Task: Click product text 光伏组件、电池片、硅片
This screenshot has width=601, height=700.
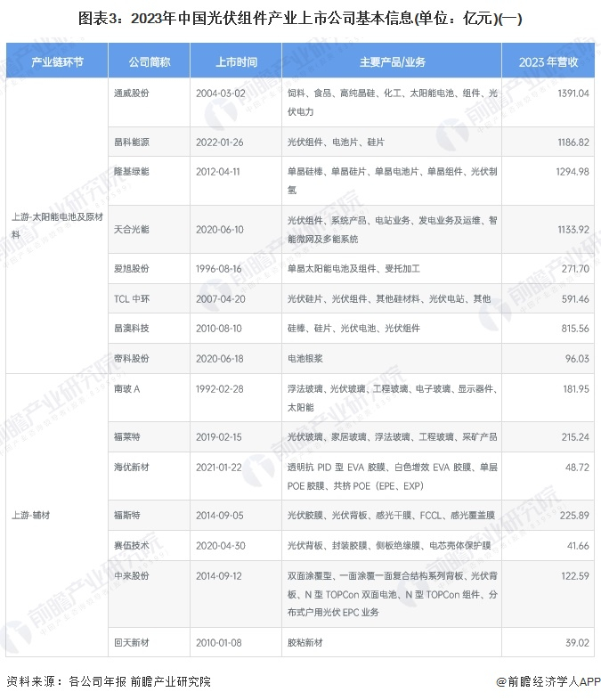Action: (336, 142)
